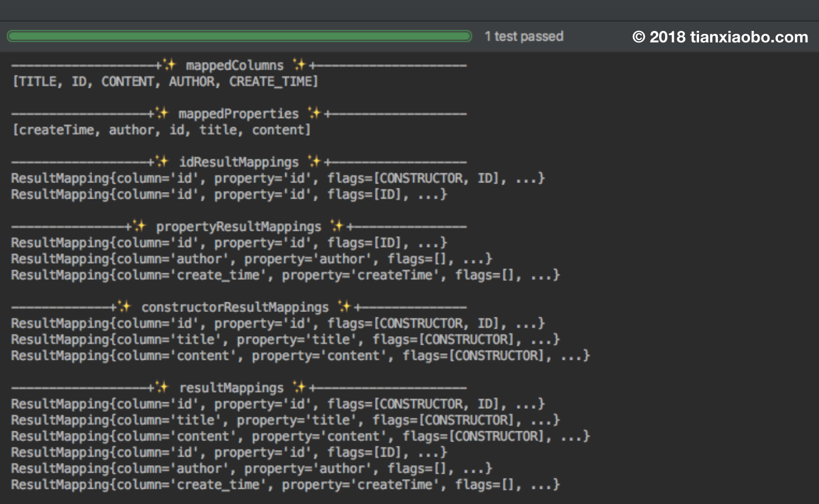Click the "[TITLE, ID, CONTENT, AUTHOR, CREATE_TIME]" output line
The height and width of the screenshot is (504, 819).
[165, 81]
